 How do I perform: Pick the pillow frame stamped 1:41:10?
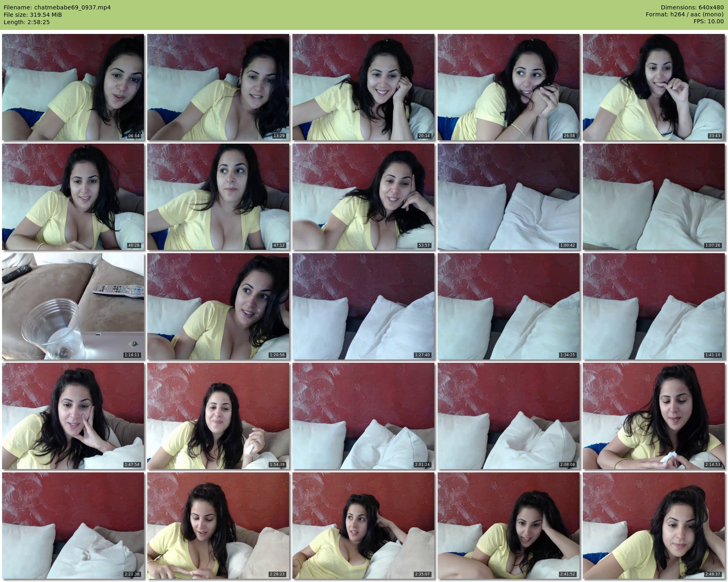click(654, 306)
